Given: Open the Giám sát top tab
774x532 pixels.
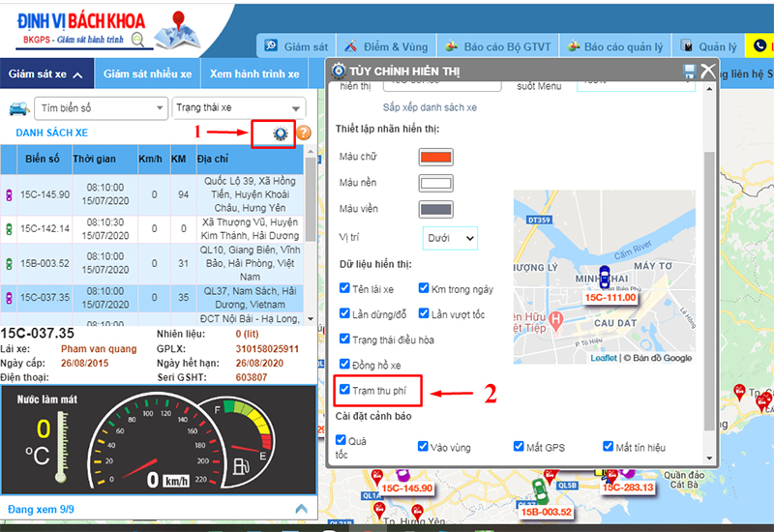Looking at the screenshot, I should [296, 46].
